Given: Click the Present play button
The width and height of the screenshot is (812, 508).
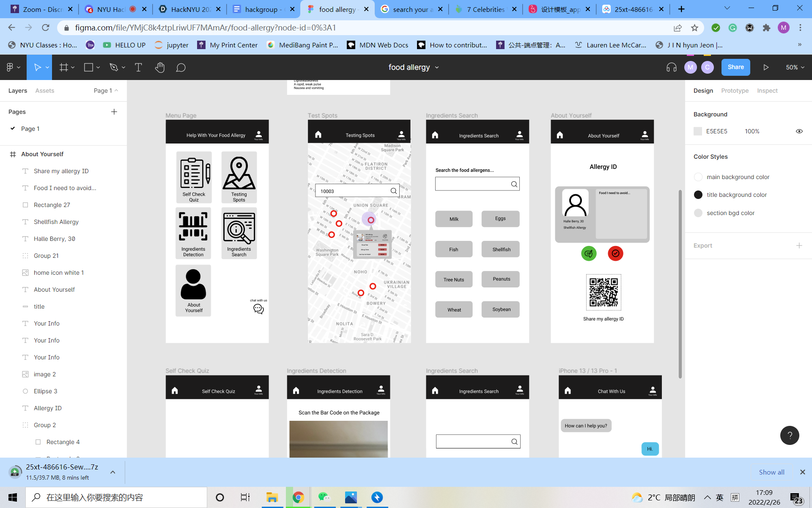Looking at the screenshot, I should coord(766,67).
